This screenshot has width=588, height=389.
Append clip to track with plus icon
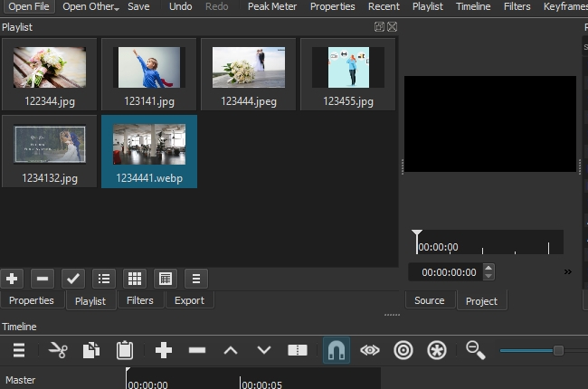164,350
